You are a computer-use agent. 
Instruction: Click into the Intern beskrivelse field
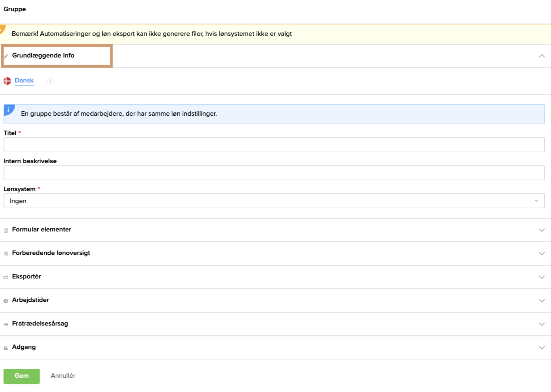click(274, 173)
